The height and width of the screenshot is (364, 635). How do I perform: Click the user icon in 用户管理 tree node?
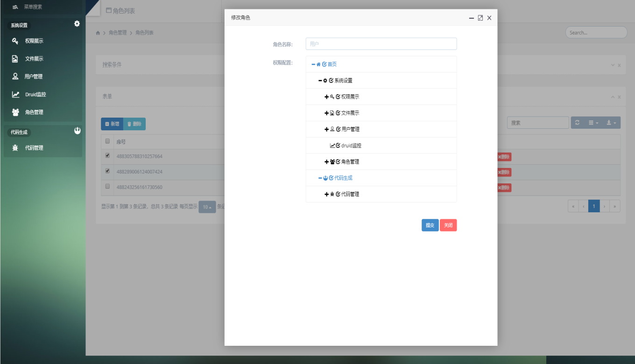pos(332,129)
